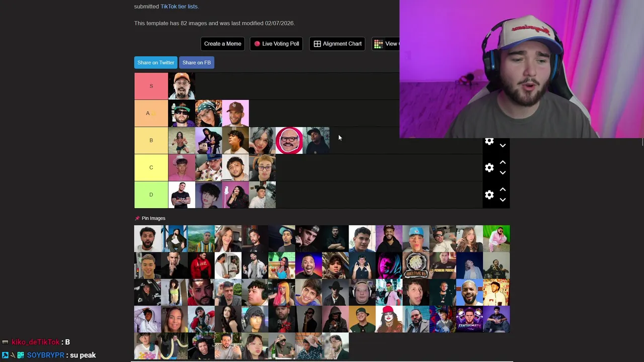Viewport: 644px width, 362px height.
Task: Select the B tier label
Action: point(151,140)
